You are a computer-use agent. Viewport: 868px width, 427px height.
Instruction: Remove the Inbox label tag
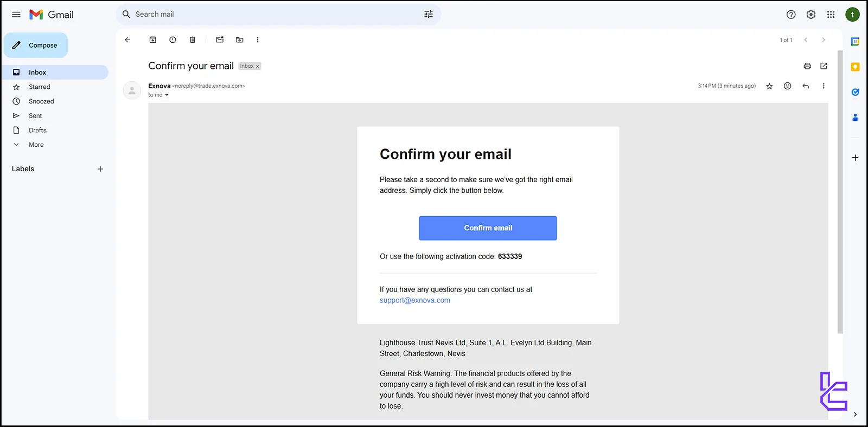pyautogui.click(x=258, y=66)
